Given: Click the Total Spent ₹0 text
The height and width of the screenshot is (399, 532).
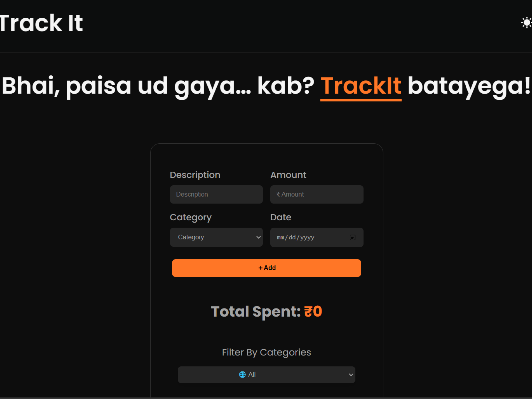Looking at the screenshot, I should point(266,311).
